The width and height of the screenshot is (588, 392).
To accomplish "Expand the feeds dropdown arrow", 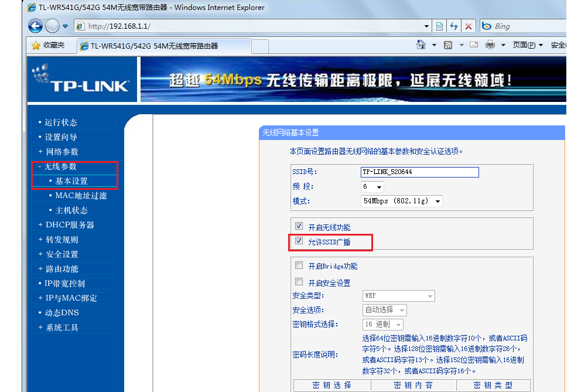I will (x=461, y=45).
